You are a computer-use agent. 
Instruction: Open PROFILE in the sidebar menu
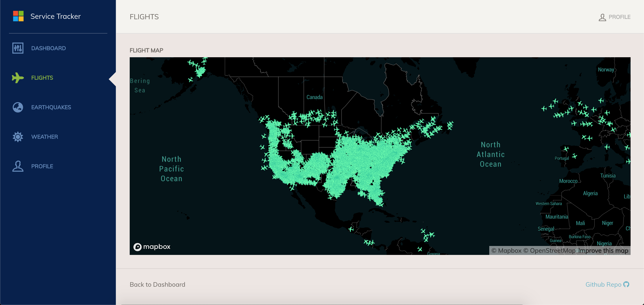(42, 166)
